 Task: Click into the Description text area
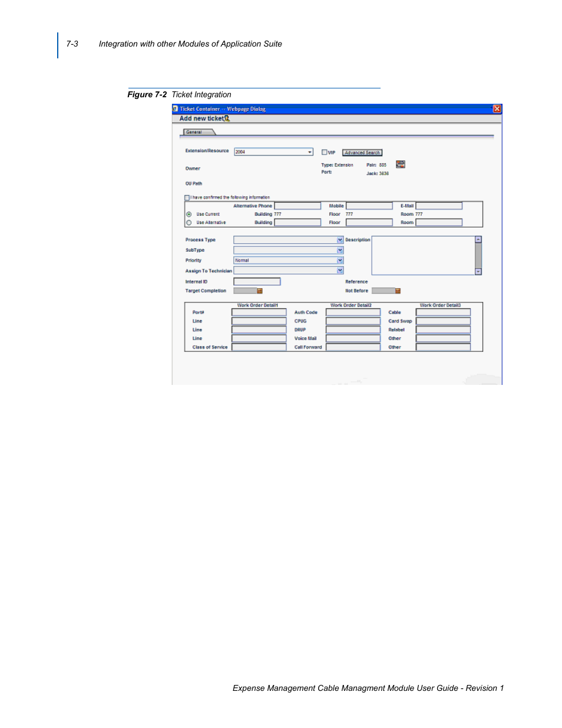point(423,256)
